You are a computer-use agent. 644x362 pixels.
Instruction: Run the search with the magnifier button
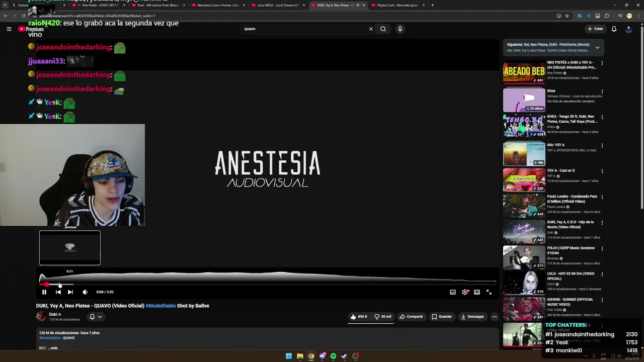click(x=383, y=29)
